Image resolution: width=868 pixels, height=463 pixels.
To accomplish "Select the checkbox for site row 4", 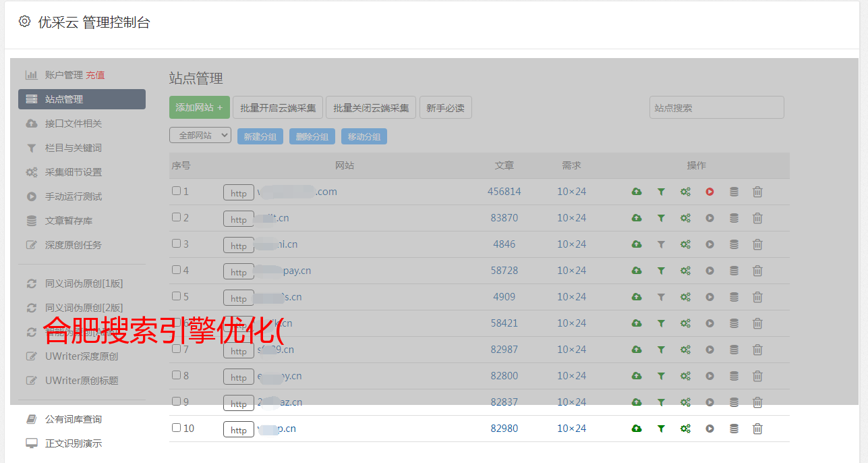I will point(176,270).
